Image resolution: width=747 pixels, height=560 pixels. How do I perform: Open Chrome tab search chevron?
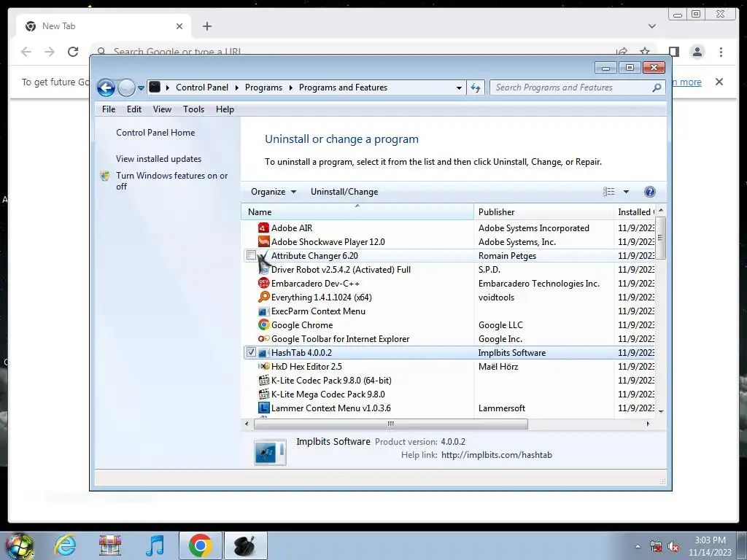click(x=651, y=26)
